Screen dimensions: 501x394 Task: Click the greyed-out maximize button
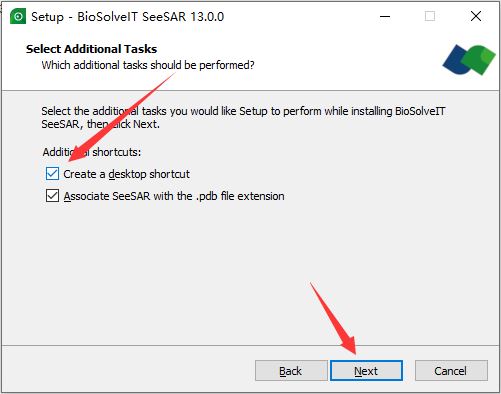[430, 16]
